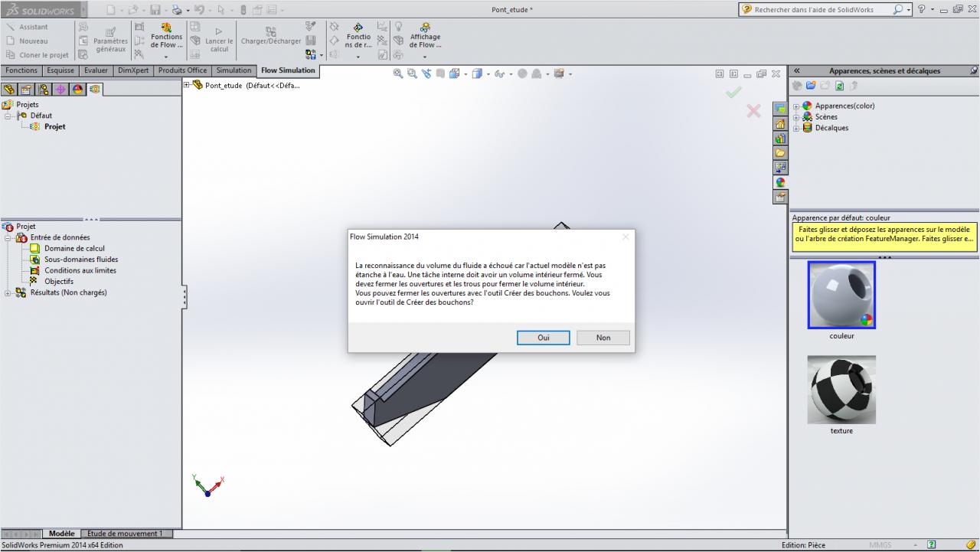Open the DimXpertManager tab
980x552 pixels.
tap(60, 90)
